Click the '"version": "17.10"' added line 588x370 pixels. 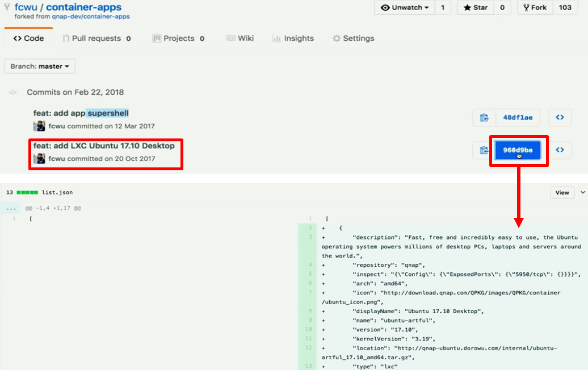(x=385, y=330)
